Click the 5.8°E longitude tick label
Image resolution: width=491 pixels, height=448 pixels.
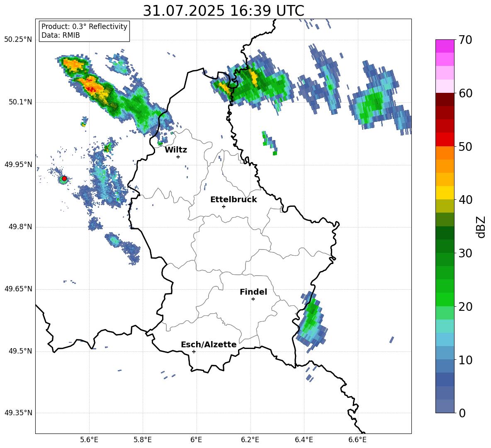[x=143, y=440]
